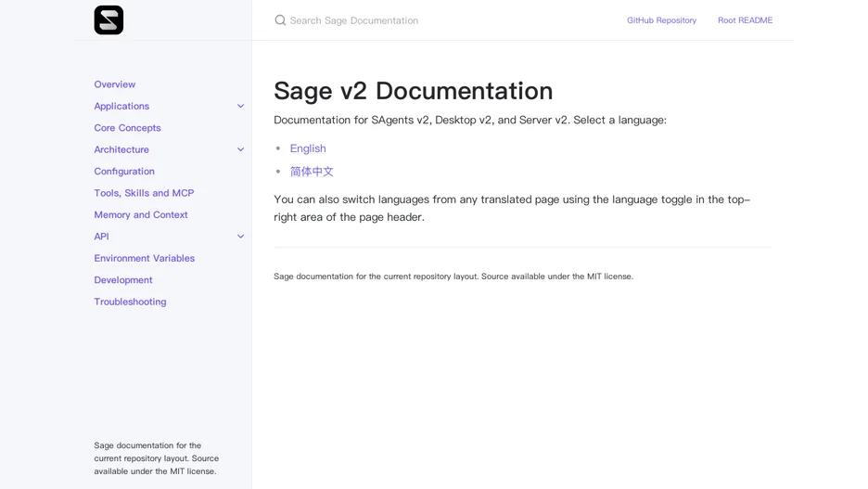Open API sidebar section
This screenshot has width=868, height=489.
[101, 237]
